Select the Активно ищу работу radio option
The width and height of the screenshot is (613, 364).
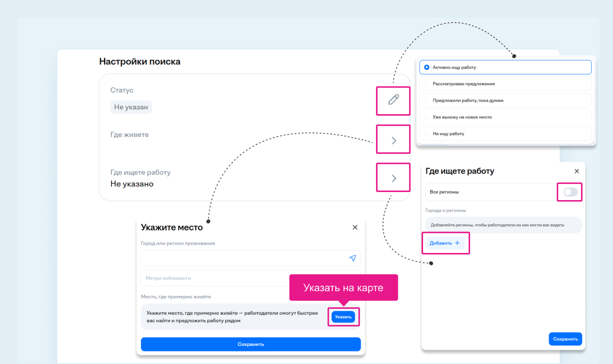click(x=505, y=67)
